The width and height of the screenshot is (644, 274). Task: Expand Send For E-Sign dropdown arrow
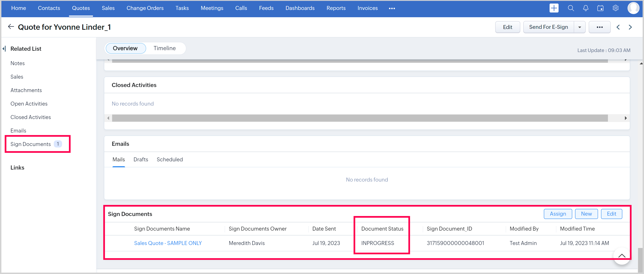tap(580, 27)
